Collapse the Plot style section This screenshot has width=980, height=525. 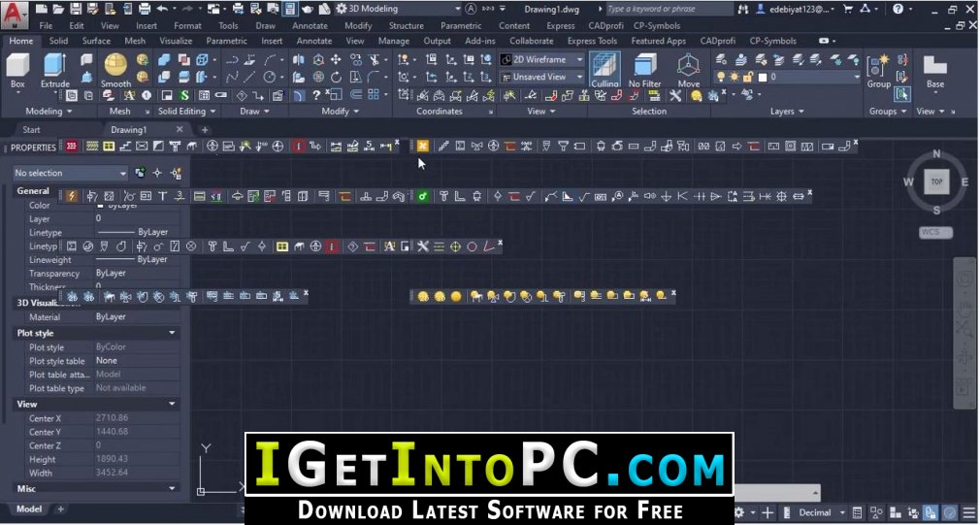click(x=172, y=333)
